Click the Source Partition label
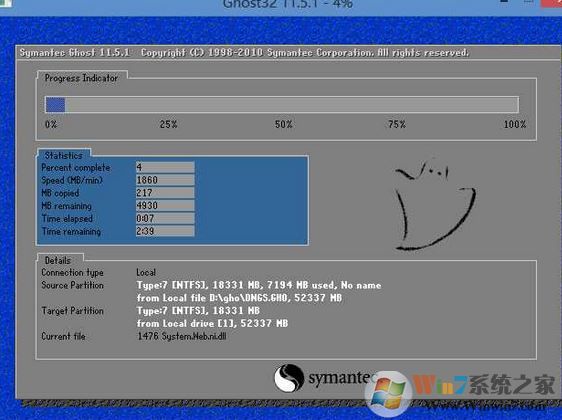 72,285
